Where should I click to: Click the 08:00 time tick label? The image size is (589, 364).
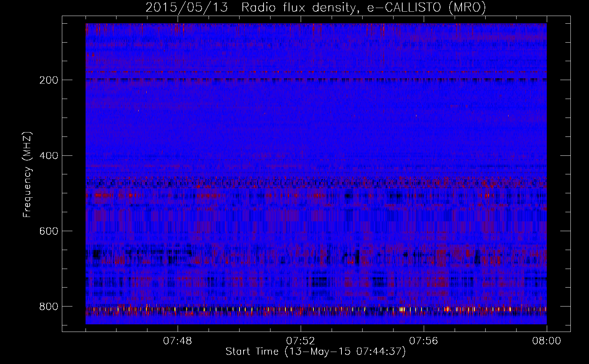pyautogui.click(x=547, y=341)
